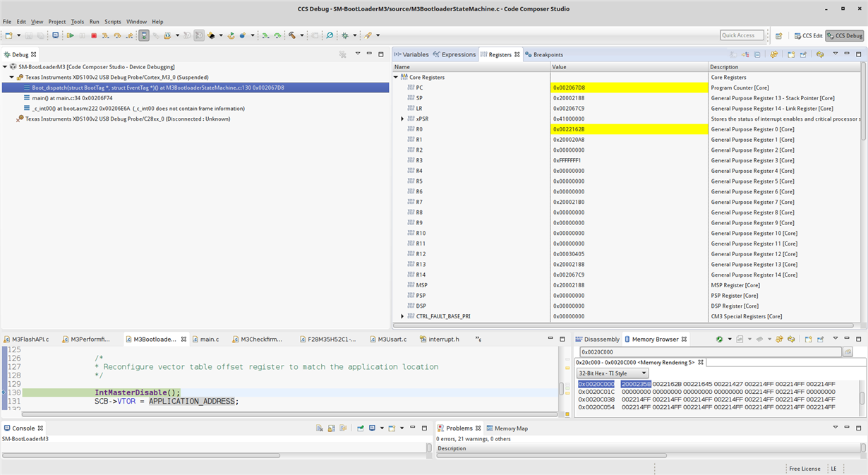Open the main.c editor tab

click(x=209, y=339)
